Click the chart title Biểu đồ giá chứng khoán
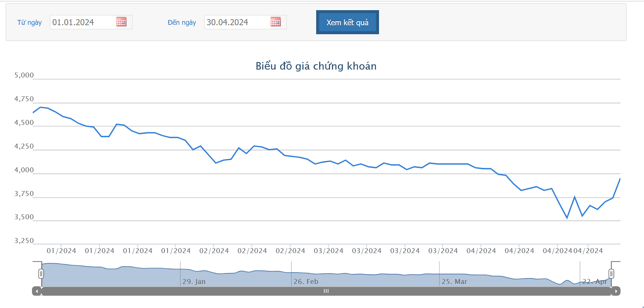 pyautogui.click(x=316, y=66)
